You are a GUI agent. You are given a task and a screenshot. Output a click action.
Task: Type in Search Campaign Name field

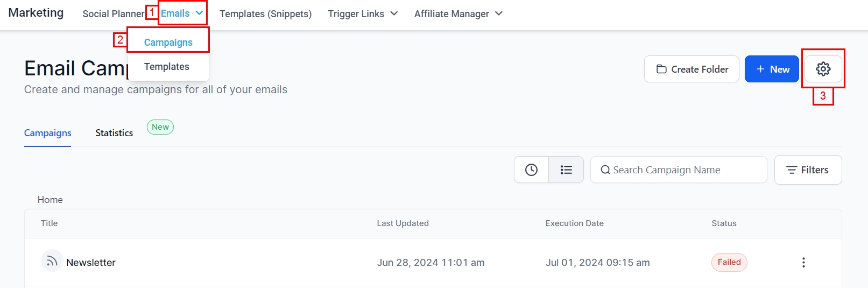[x=683, y=170]
